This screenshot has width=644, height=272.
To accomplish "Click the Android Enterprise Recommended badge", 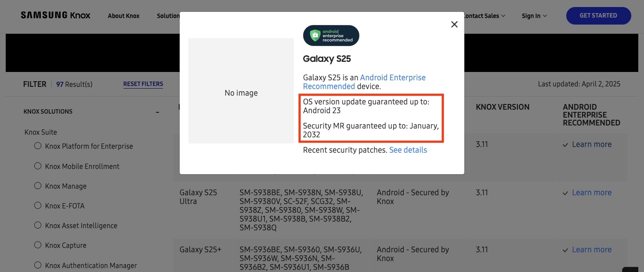I will [331, 36].
